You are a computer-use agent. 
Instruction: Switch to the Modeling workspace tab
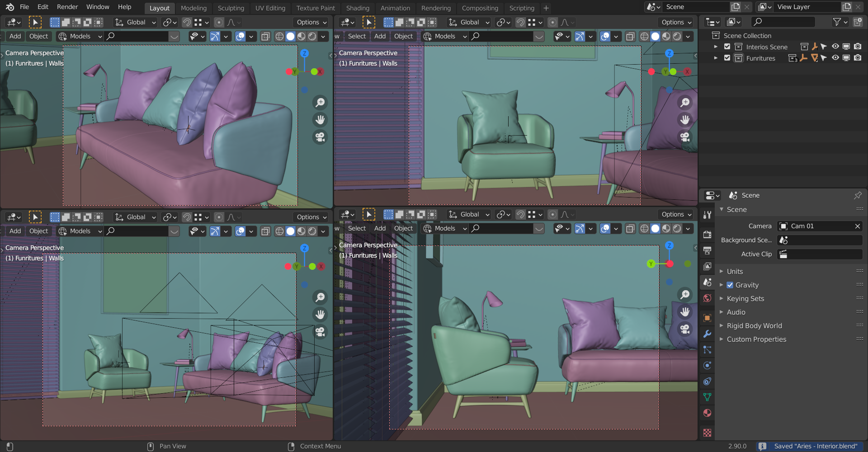click(x=193, y=8)
